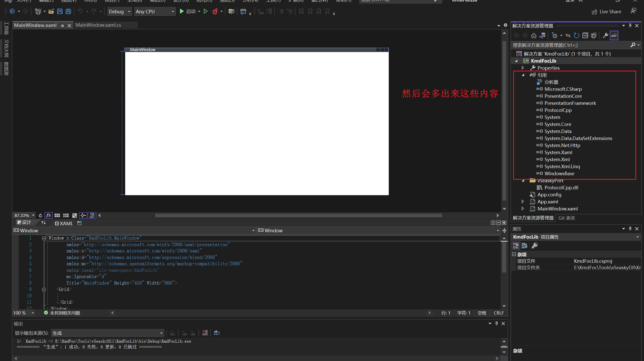
Task: Toggle Preview Selected Items icon
Action: 614,35
